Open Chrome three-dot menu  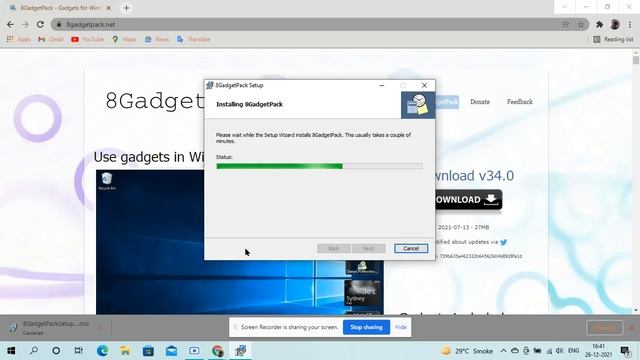[630, 24]
